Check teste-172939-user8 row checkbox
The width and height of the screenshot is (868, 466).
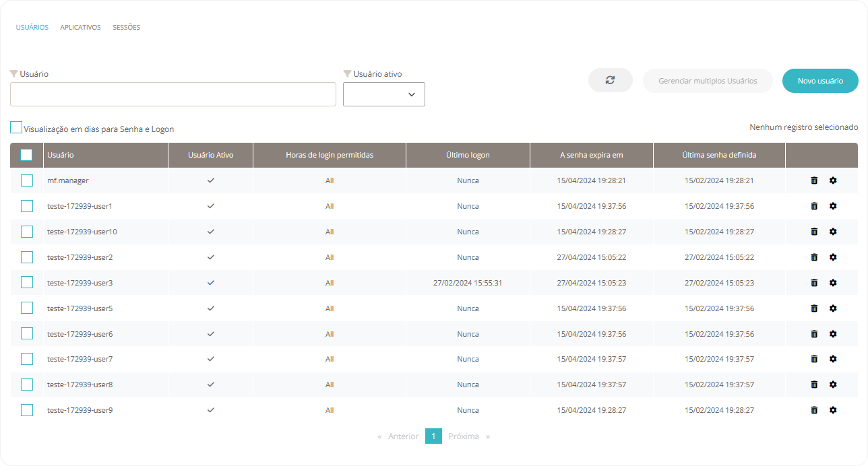pyautogui.click(x=27, y=385)
